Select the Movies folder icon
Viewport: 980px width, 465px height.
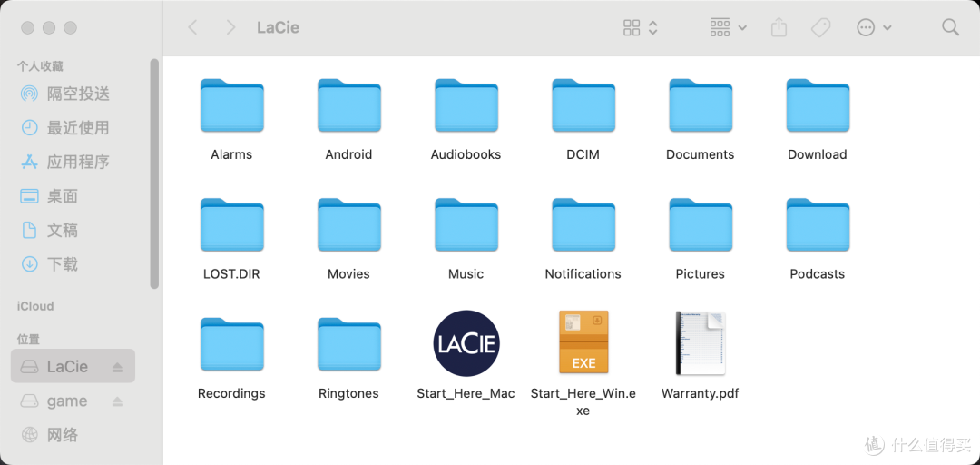tap(348, 225)
